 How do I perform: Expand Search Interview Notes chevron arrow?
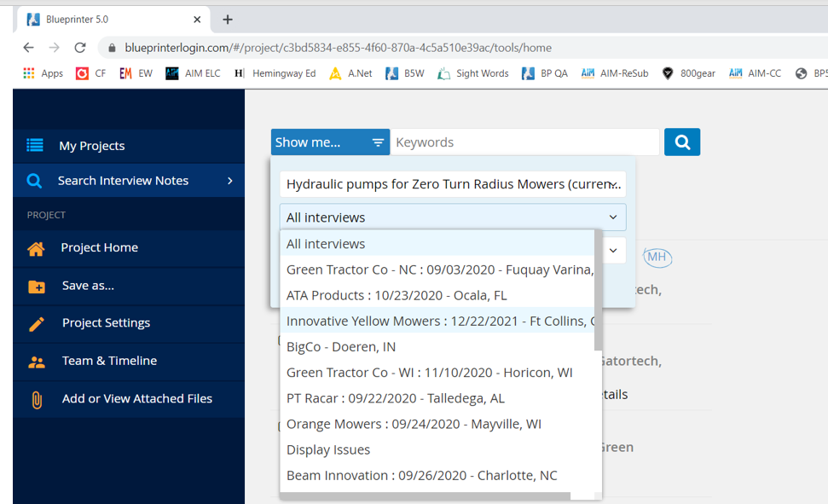tap(229, 181)
